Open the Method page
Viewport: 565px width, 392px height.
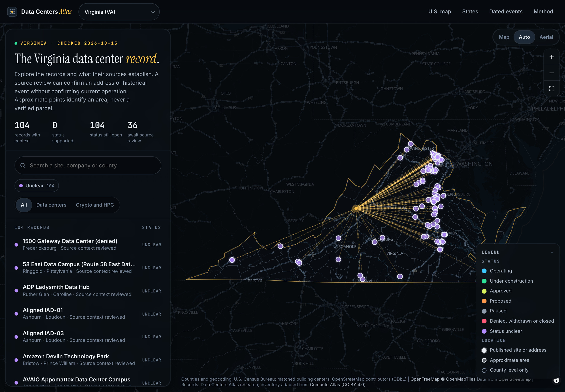point(543,11)
